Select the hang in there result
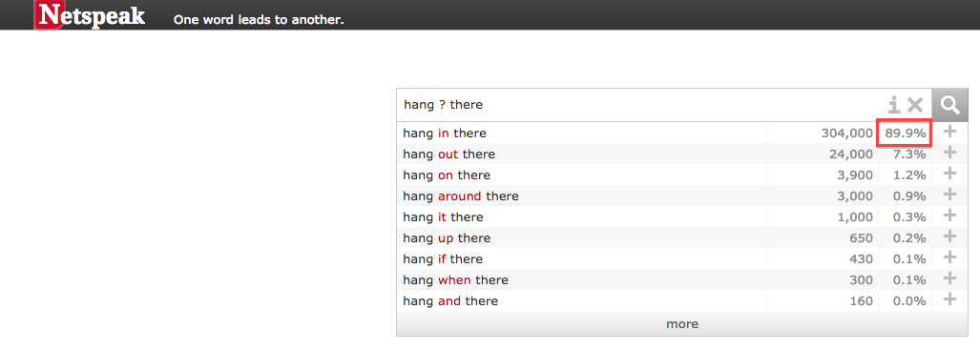 (x=445, y=133)
